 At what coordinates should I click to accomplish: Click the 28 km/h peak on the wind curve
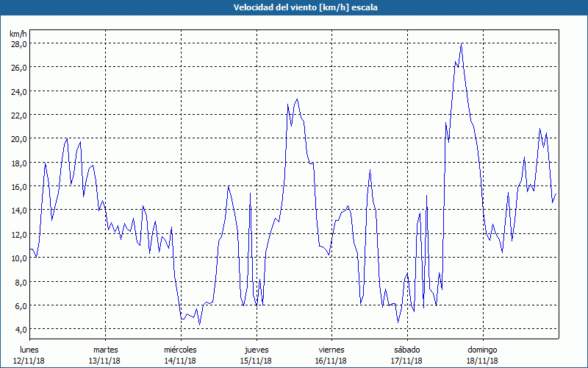(462, 44)
